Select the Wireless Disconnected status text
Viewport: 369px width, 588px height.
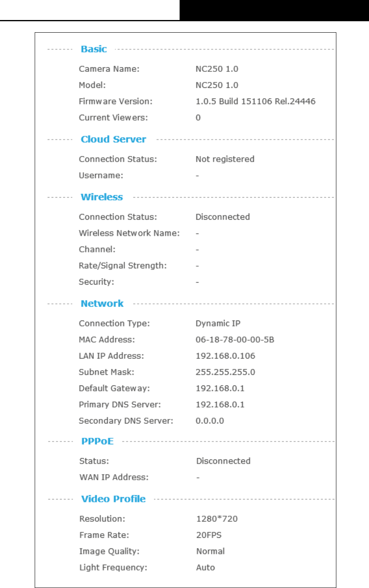click(x=223, y=217)
